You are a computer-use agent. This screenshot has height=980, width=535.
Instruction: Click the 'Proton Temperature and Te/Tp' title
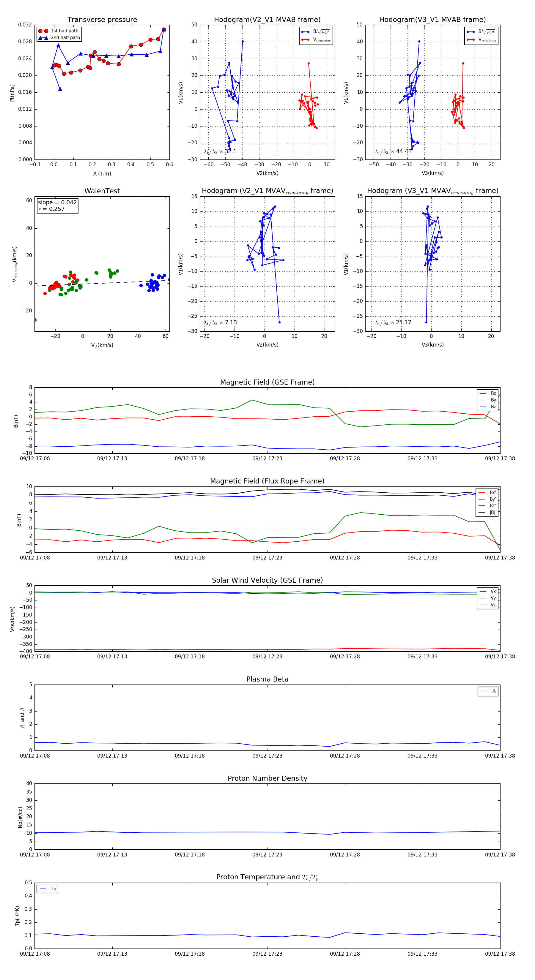[267, 877]
